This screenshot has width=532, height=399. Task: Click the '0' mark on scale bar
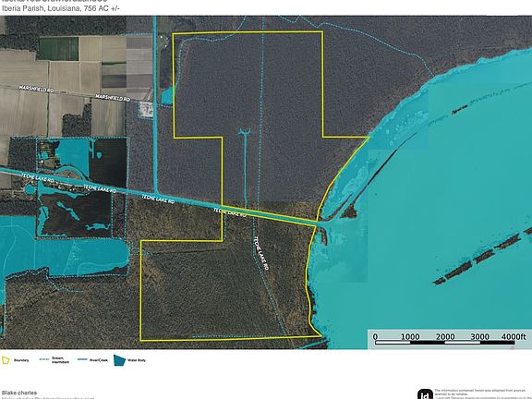pyautogui.click(x=375, y=336)
